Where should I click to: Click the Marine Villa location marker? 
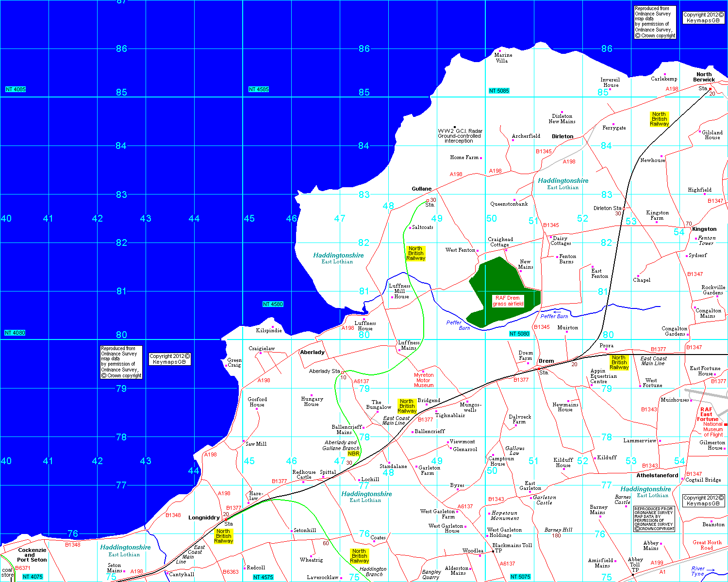pyautogui.click(x=500, y=50)
